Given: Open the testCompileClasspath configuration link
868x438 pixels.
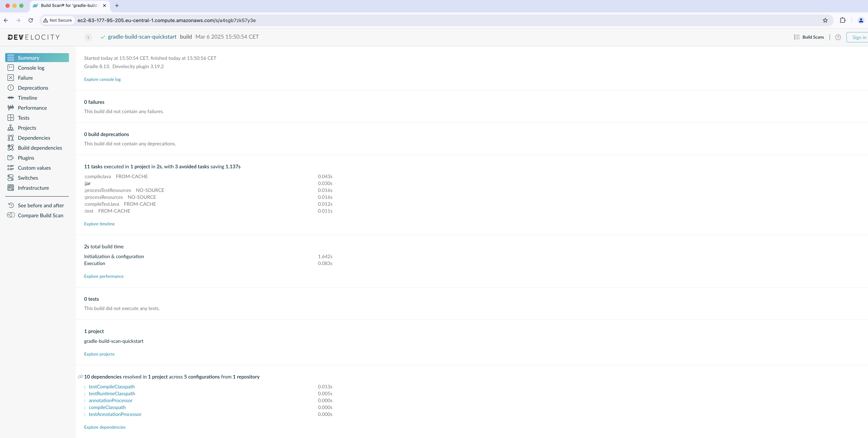Looking at the screenshot, I should [x=112, y=387].
